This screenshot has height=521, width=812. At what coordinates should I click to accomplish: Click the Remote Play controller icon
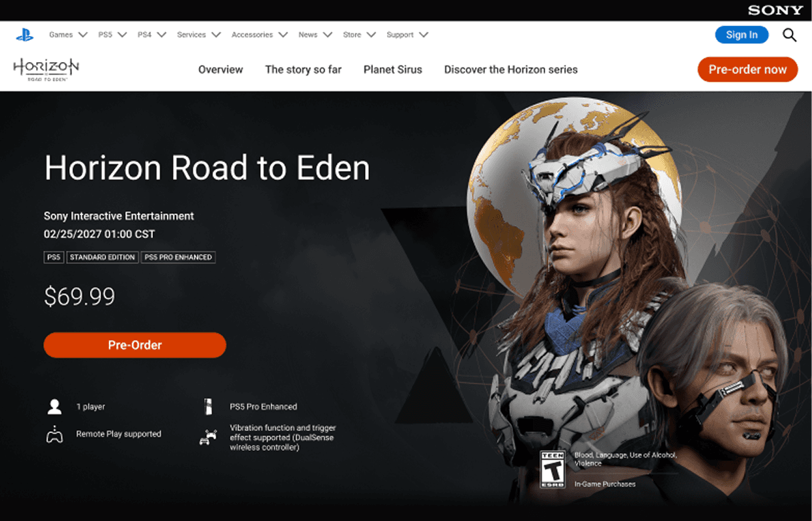(x=54, y=435)
